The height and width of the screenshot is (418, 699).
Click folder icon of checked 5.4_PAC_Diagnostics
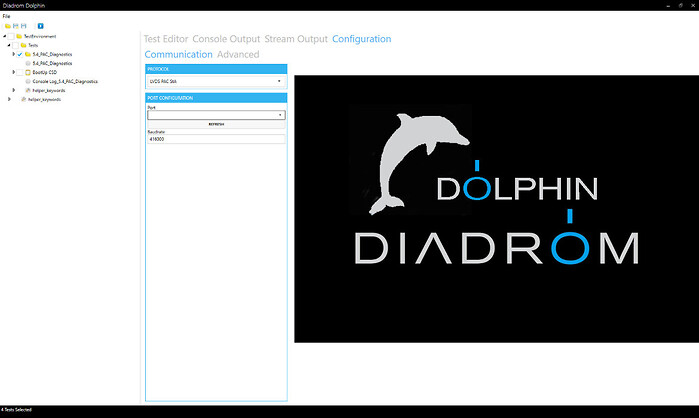pos(28,54)
